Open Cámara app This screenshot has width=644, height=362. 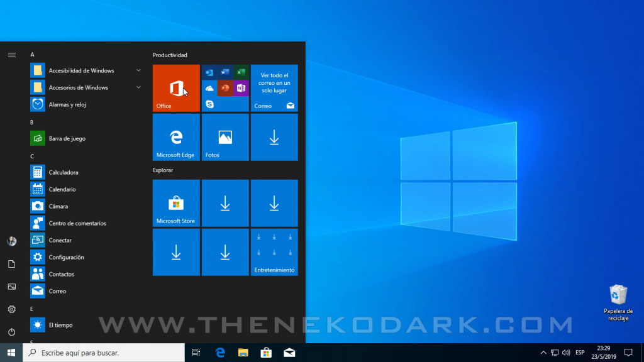click(x=86, y=206)
